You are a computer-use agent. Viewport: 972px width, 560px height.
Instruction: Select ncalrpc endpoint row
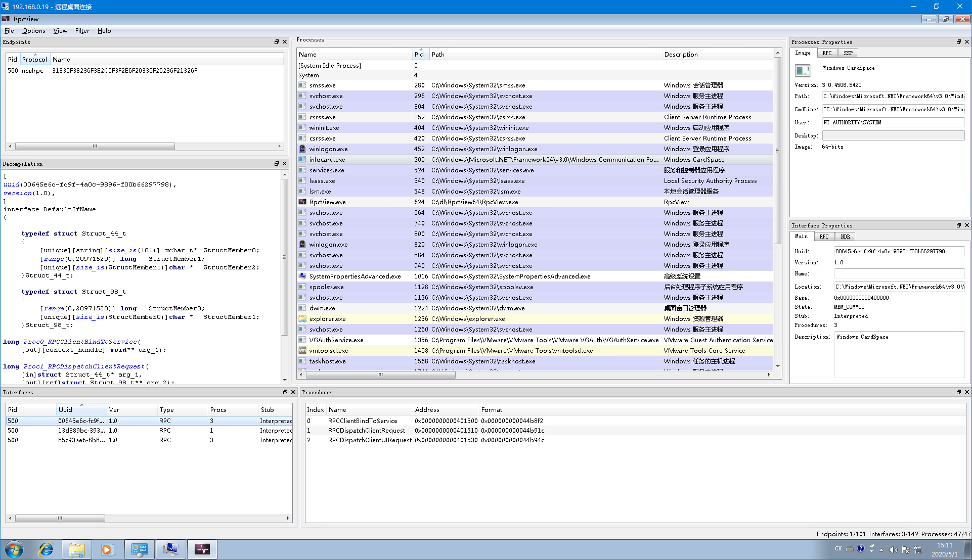(145, 71)
